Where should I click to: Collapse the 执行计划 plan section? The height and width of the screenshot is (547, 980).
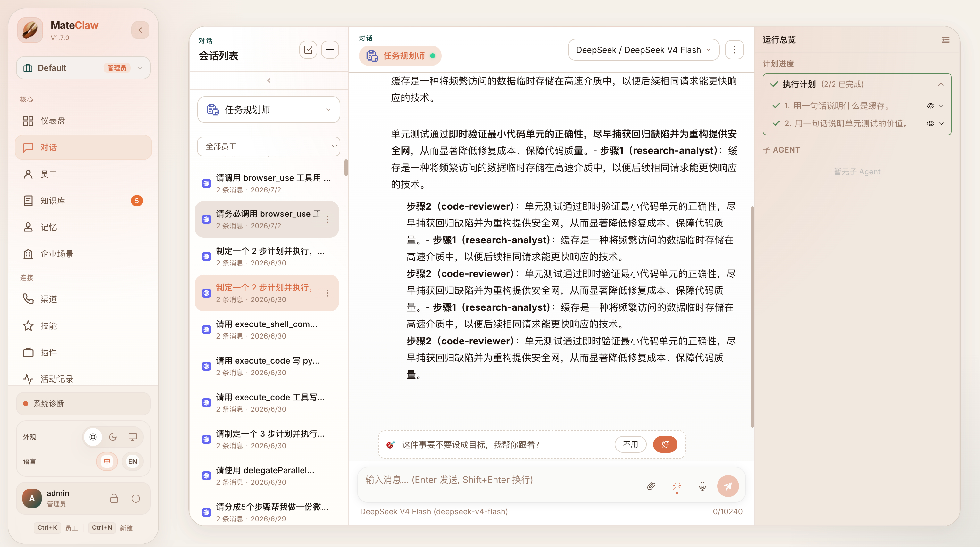941,84
